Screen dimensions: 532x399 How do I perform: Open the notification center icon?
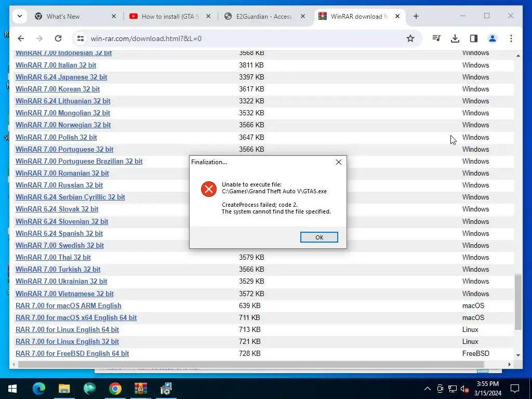coord(515,389)
